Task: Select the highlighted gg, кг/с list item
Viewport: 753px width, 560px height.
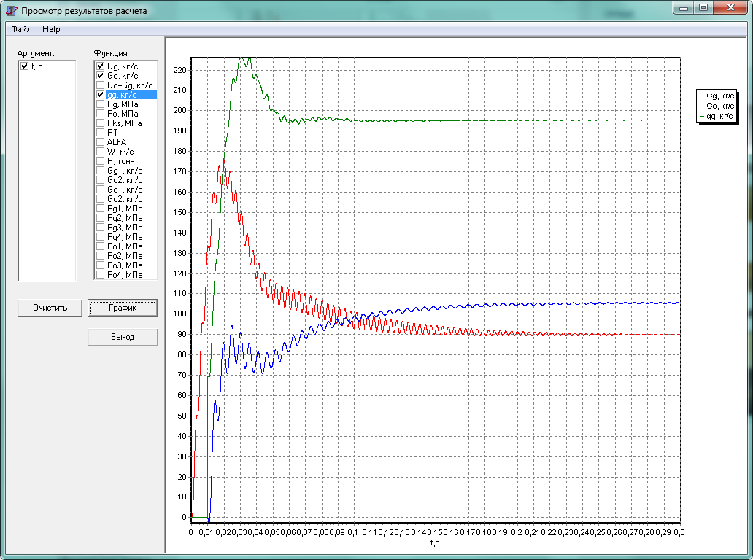Action: pos(122,95)
